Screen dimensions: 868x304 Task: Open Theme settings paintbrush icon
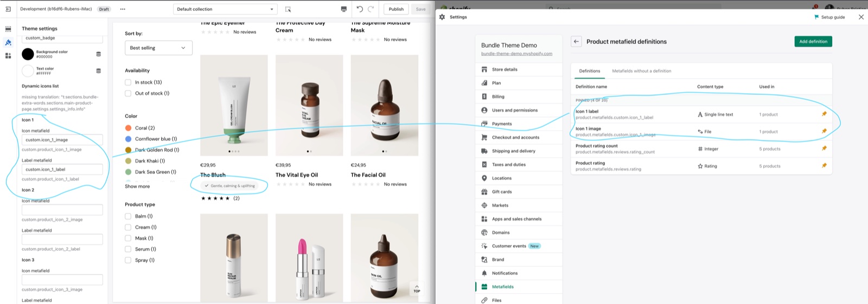[8, 42]
